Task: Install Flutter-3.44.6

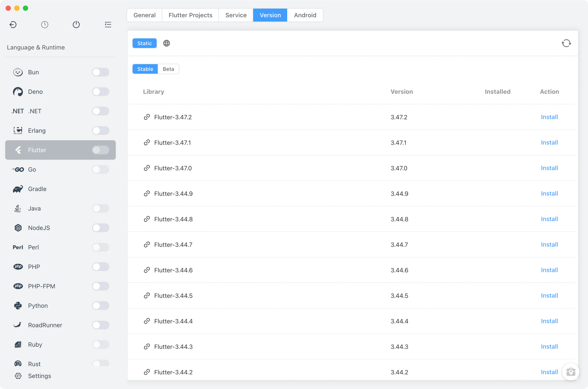Action: (549, 270)
